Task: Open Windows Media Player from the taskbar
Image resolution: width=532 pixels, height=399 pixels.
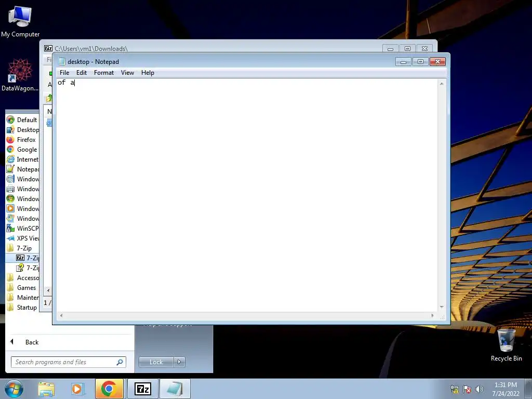Action: pyautogui.click(x=77, y=389)
